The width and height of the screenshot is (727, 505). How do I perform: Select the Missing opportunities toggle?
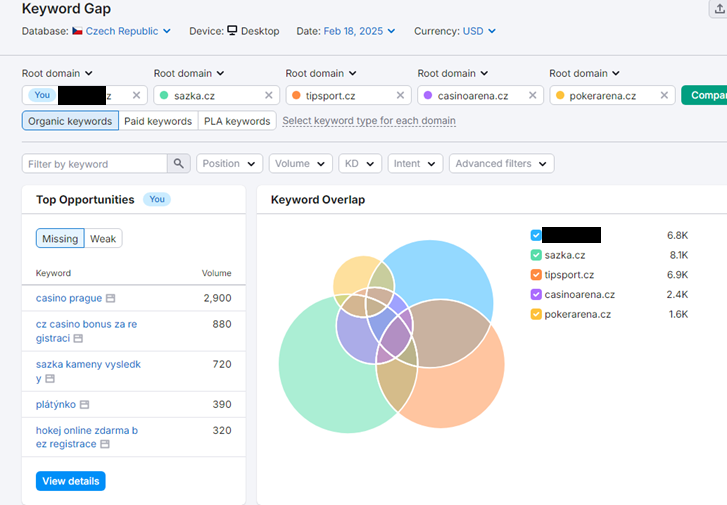[60, 238]
